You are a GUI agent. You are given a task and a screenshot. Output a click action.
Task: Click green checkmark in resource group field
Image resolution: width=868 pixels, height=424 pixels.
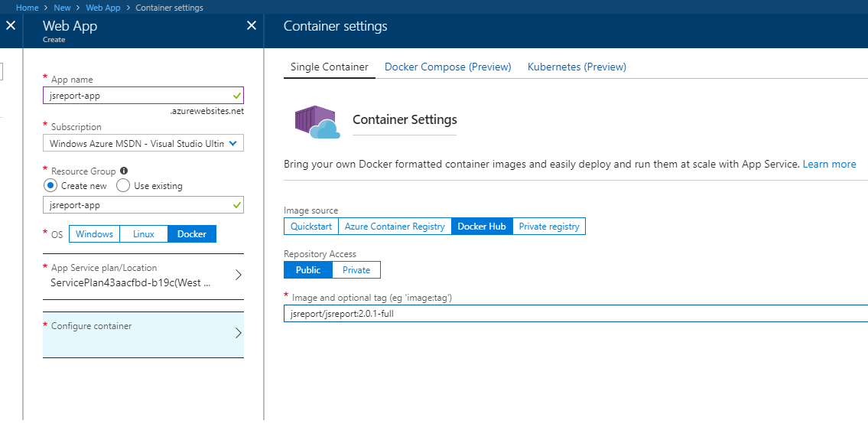click(x=237, y=205)
